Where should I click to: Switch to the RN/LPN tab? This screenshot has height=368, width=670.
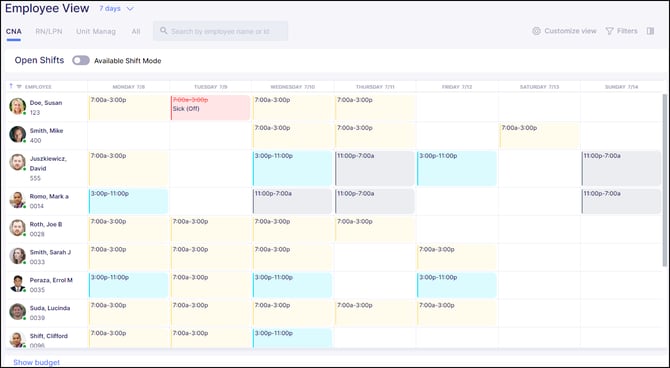tap(49, 31)
